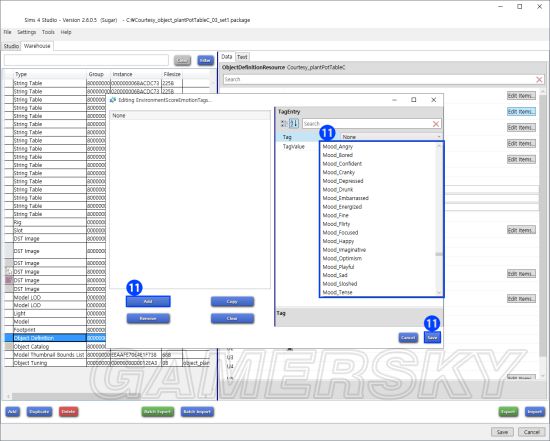Click the red Delete button
Image resolution: width=550 pixels, height=441 pixels.
pyautogui.click(x=68, y=412)
